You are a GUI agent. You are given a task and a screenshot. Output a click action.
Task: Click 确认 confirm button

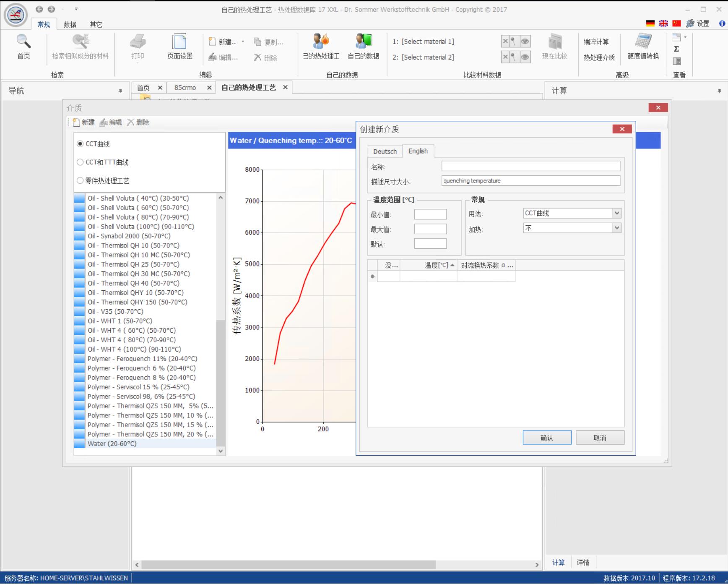point(547,438)
